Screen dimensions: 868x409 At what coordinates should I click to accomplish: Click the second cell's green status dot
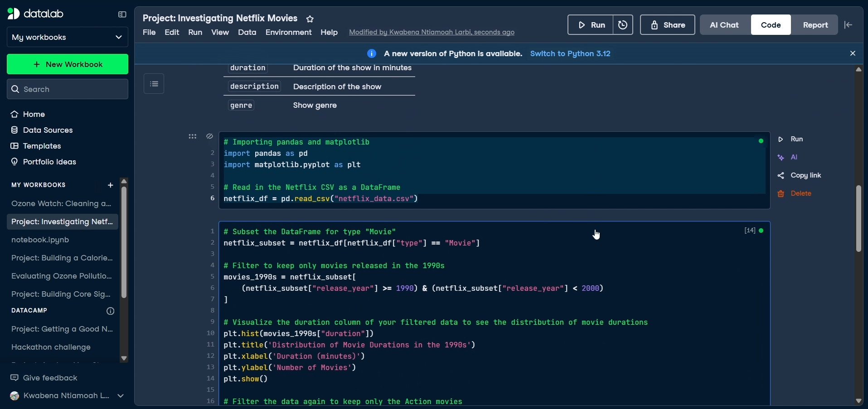[x=761, y=231]
